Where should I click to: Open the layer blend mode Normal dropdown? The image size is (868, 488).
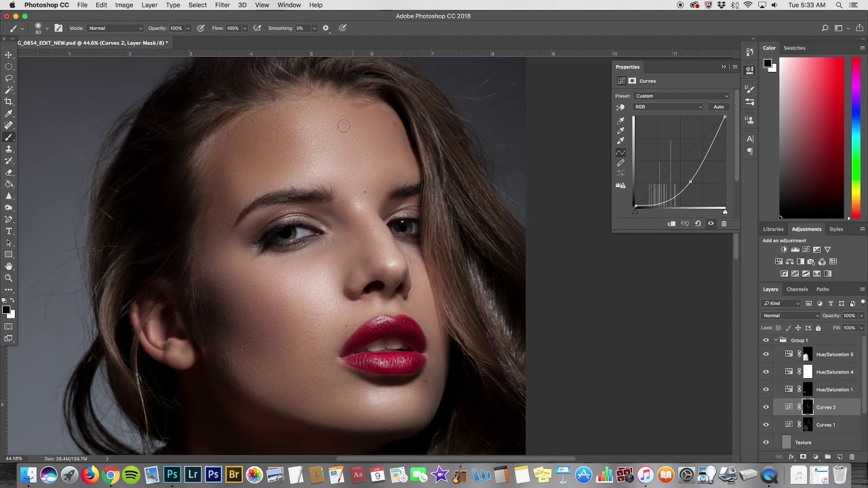[791, 316]
